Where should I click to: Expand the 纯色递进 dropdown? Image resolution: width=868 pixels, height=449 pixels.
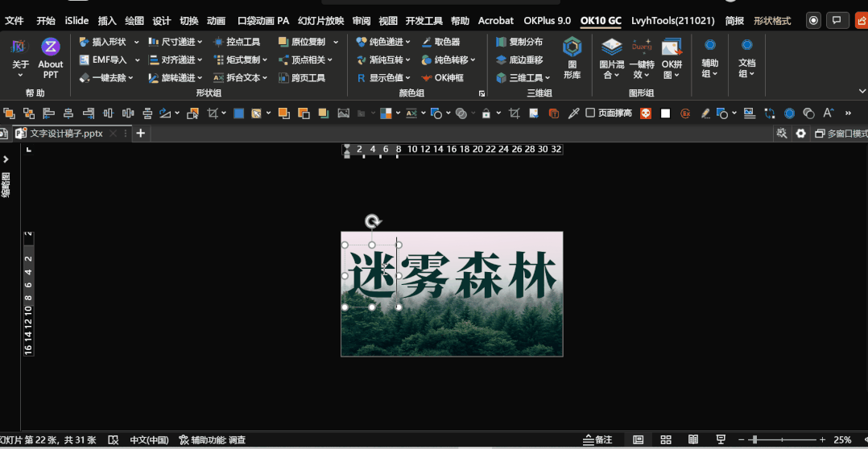(408, 42)
